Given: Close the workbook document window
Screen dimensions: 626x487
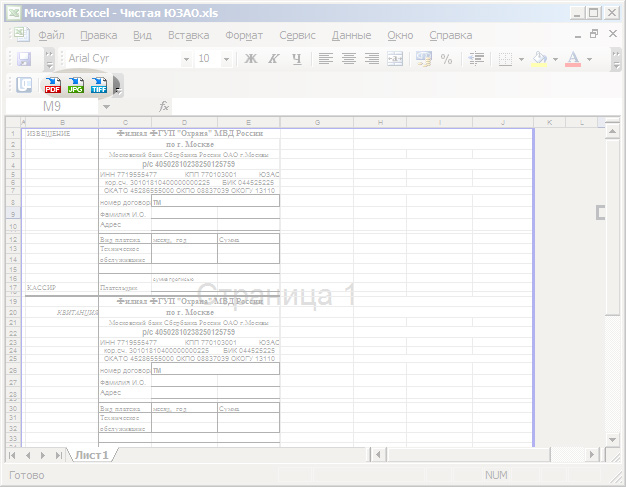Looking at the screenshot, I should [613, 34].
